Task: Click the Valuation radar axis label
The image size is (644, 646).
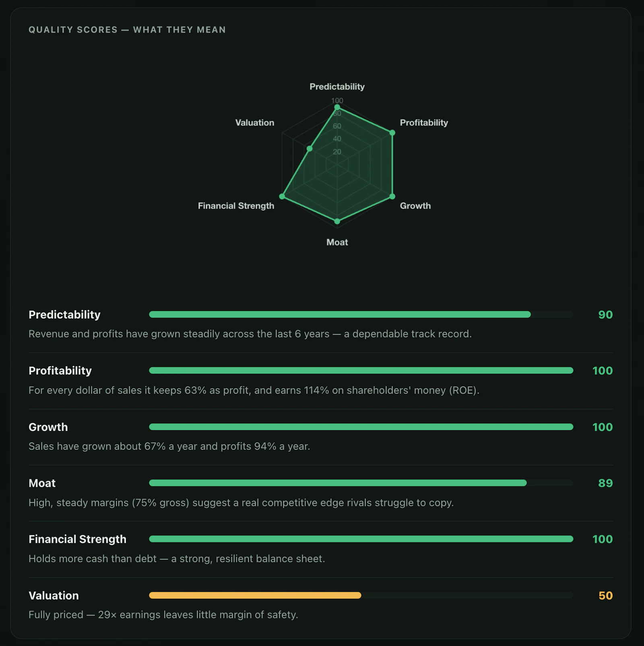Action: coord(255,122)
